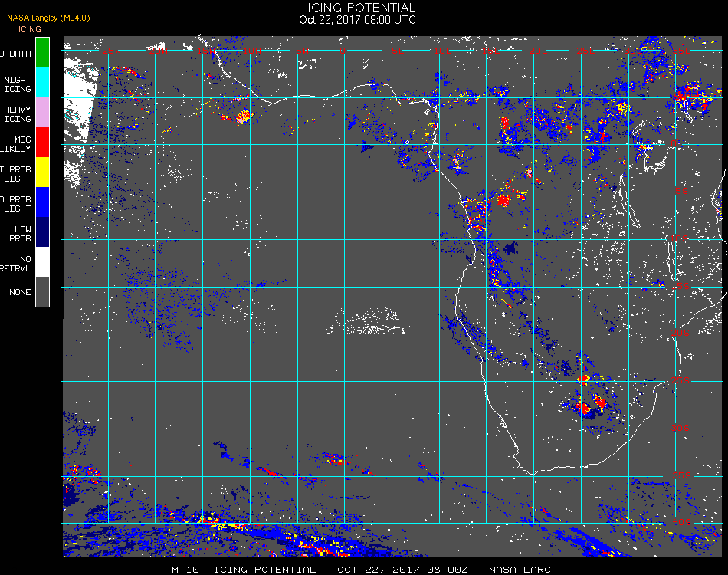
Task: Click the '15E' longitude label
Action: click(490, 51)
